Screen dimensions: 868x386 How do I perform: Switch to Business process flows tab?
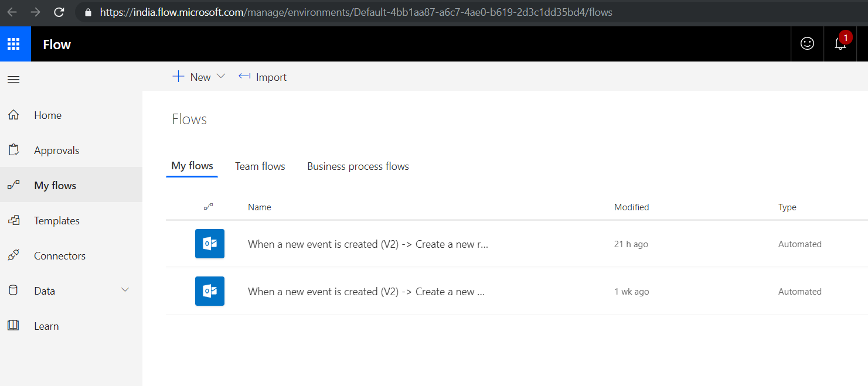tap(358, 166)
